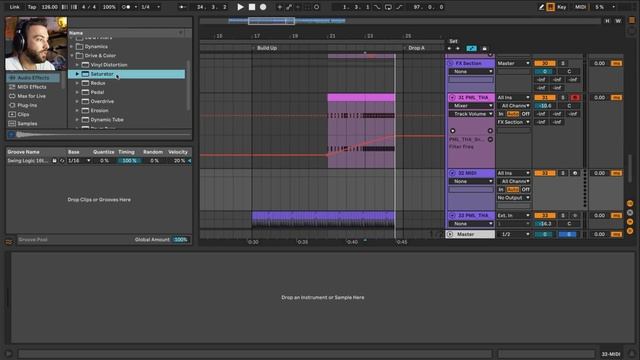Click the MIDI Arrangement Overdub plus icon
The height and width of the screenshot is (360, 640).
[x=280, y=7]
